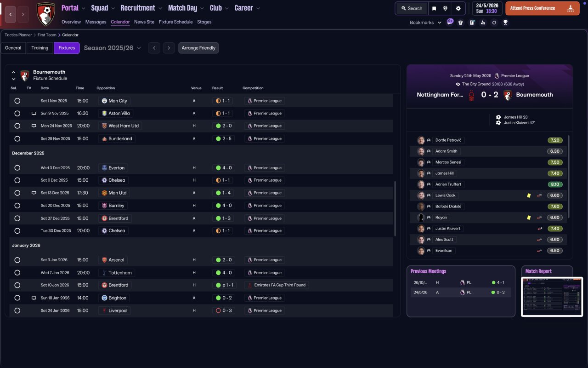Click the Arsenal club badge
The image size is (588, 368).
click(x=104, y=260)
